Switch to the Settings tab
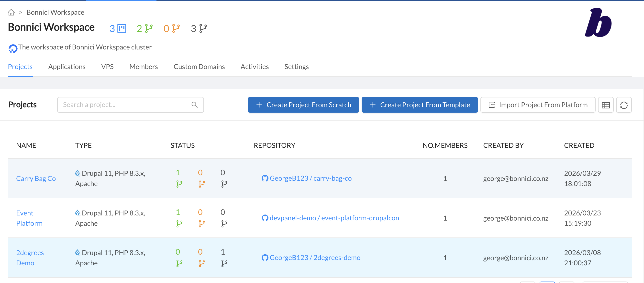The image size is (644, 283). tap(297, 67)
